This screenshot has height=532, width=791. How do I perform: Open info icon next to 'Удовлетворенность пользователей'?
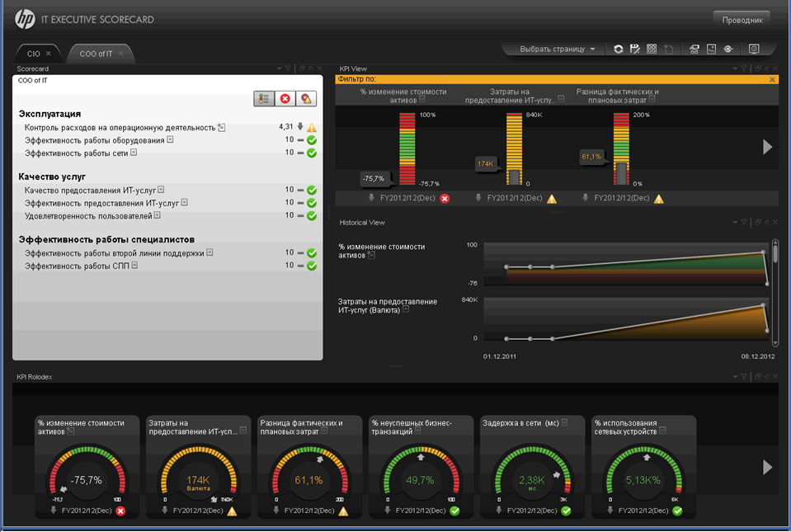[x=158, y=215]
